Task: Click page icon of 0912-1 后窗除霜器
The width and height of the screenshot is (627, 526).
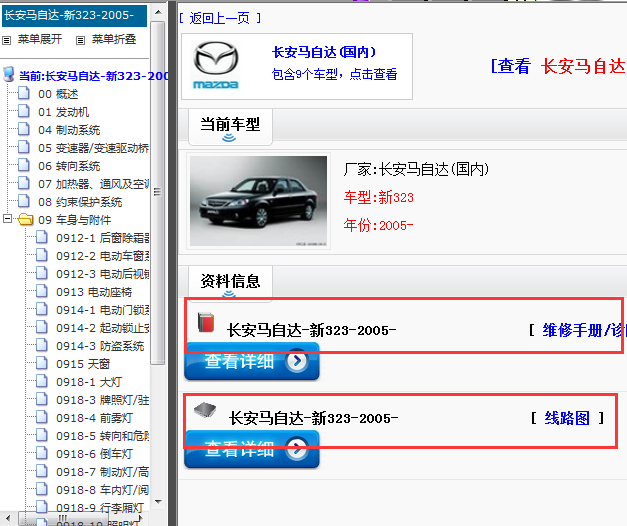Action: tap(42, 237)
